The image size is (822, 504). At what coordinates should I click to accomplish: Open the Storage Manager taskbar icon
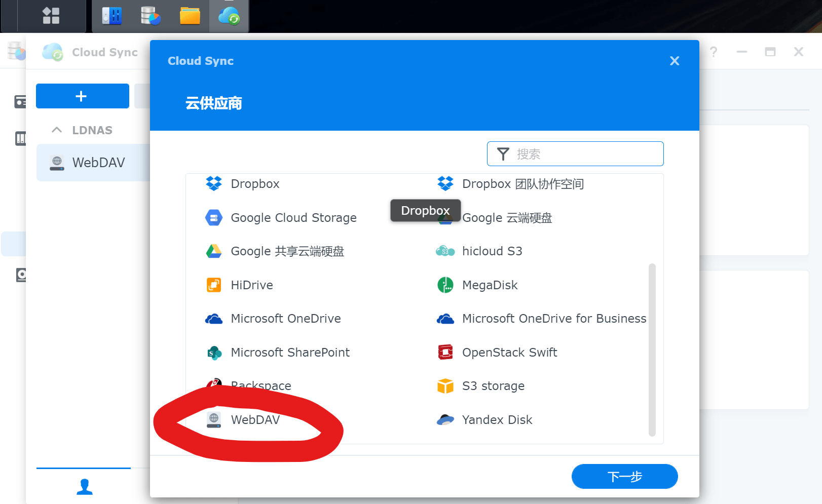(x=151, y=16)
